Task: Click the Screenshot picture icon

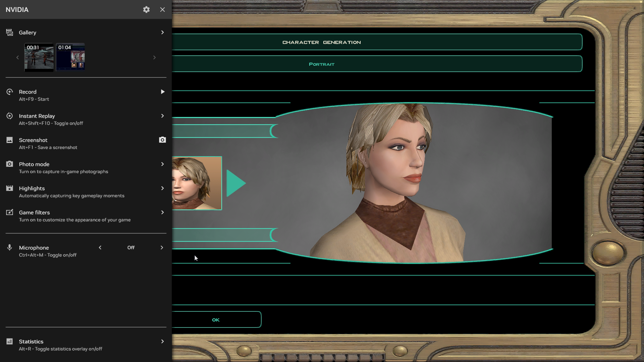Action: 10,140
